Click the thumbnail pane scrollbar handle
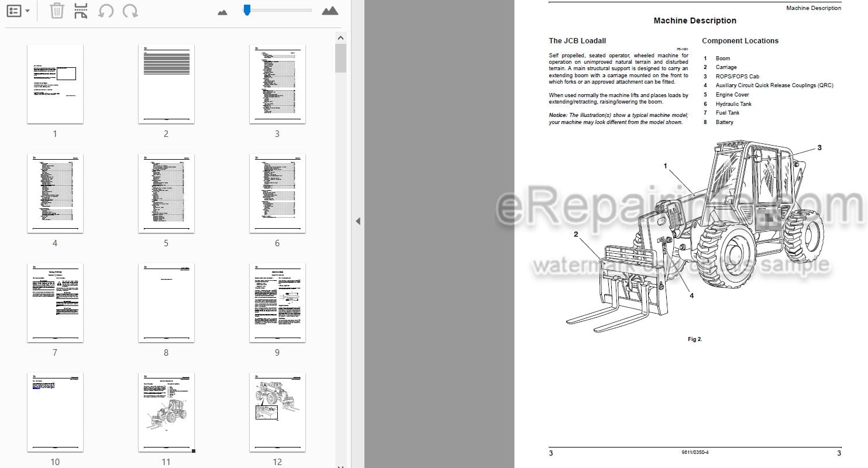Image resolution: width=868 pixels, height=468 pixels. pos(340,58)
